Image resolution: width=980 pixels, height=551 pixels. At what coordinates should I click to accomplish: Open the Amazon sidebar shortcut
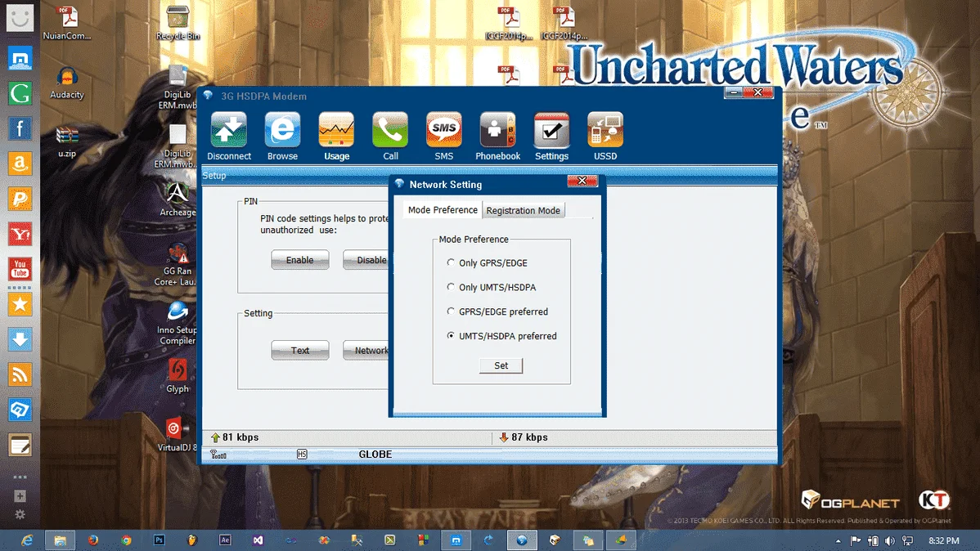pos(20,164)
